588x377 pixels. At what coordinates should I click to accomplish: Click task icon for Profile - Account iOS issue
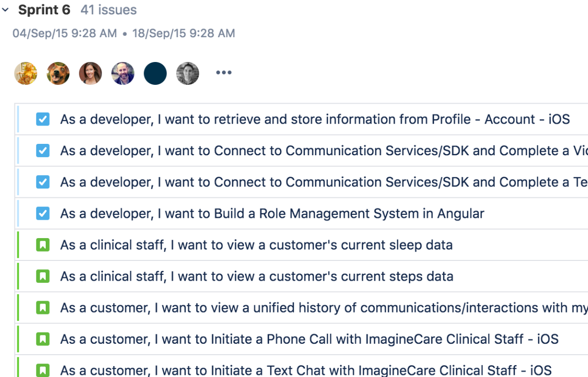(43, 119)
